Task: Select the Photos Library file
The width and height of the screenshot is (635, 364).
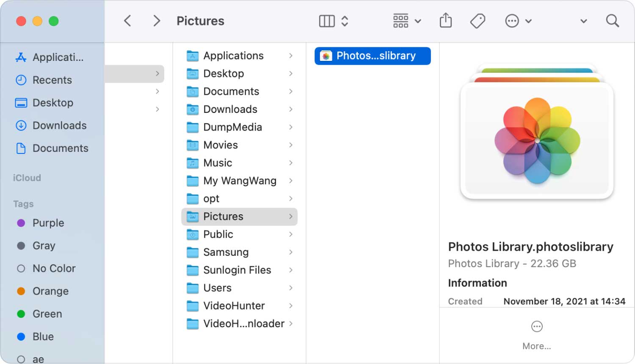Action: click(x=373, y=56)
